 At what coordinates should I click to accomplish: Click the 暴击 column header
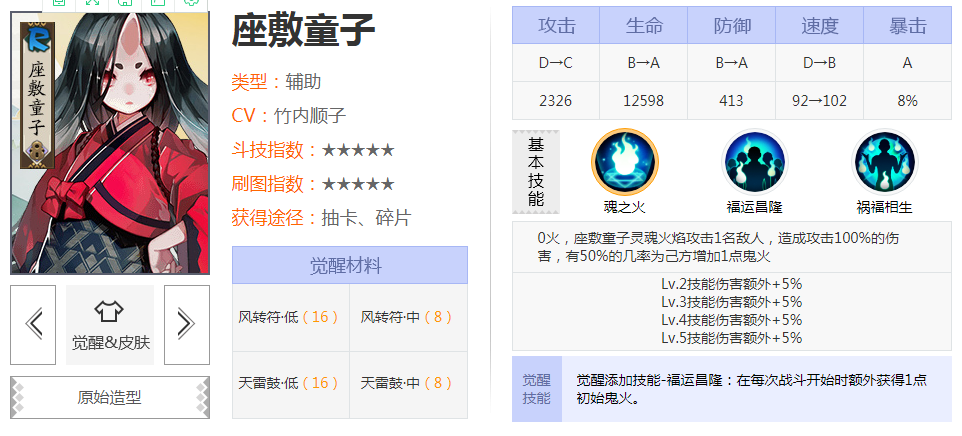pos(907,25)
